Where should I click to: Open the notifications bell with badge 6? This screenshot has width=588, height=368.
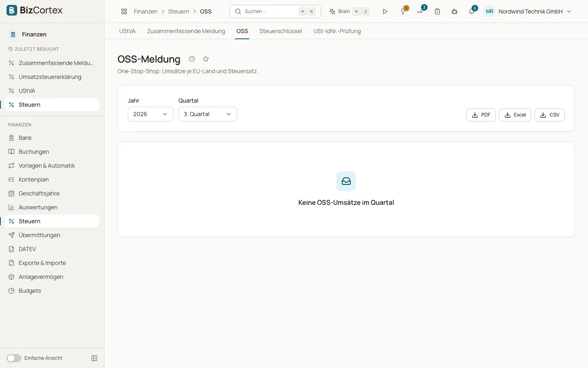[x=472, y=11]
